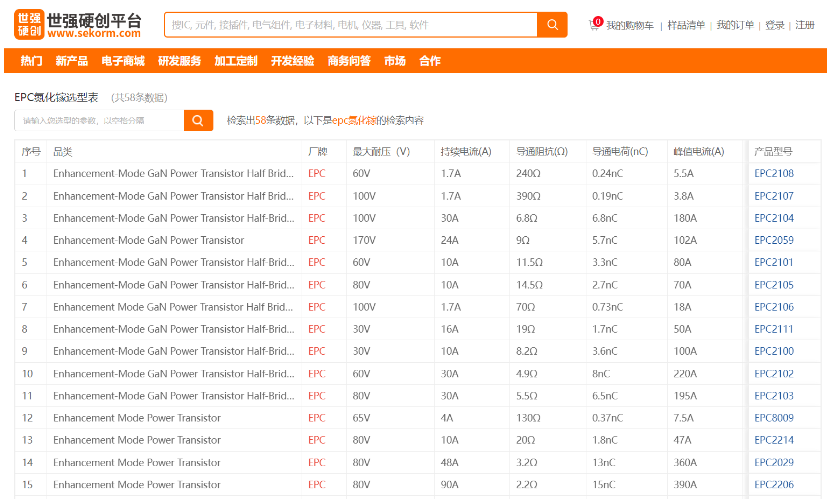Click the 390A peak current cell
This screenshot has width=833, height=501.
(x=685, y=485)
